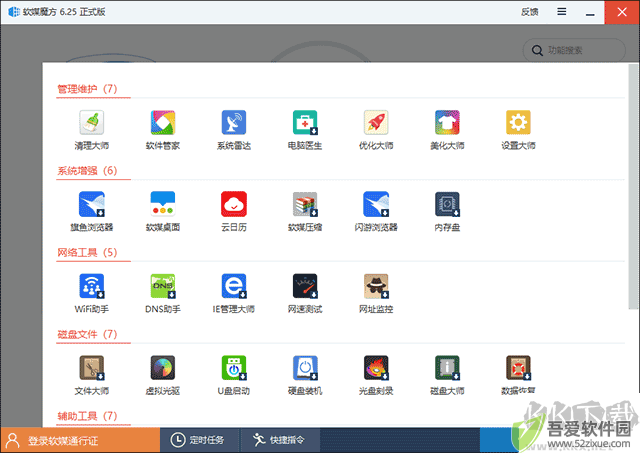
Task: Select the 系统增强 (6) category heading
Action: (x=87, y=171)
